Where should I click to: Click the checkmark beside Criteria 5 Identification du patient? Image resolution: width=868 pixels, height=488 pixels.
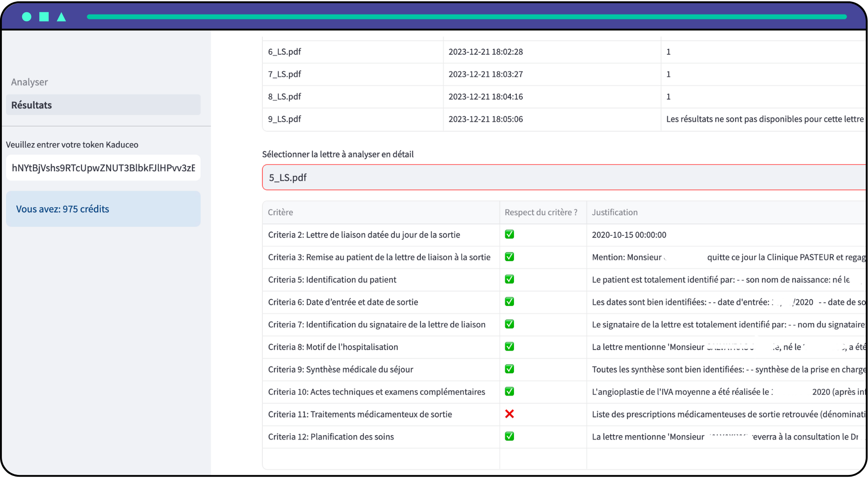(x=509, y=279)
